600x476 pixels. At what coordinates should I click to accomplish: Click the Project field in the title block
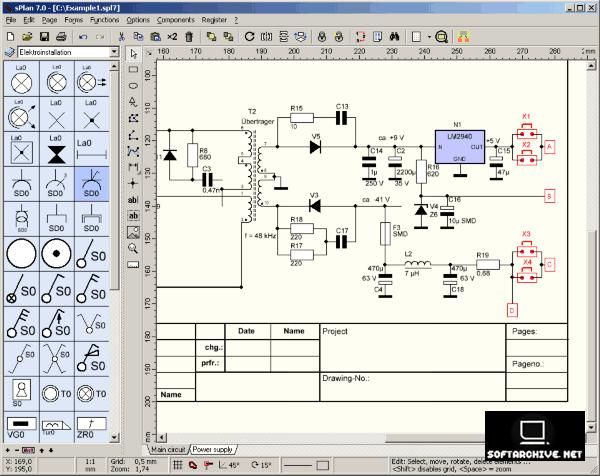[x=412, y=347]
